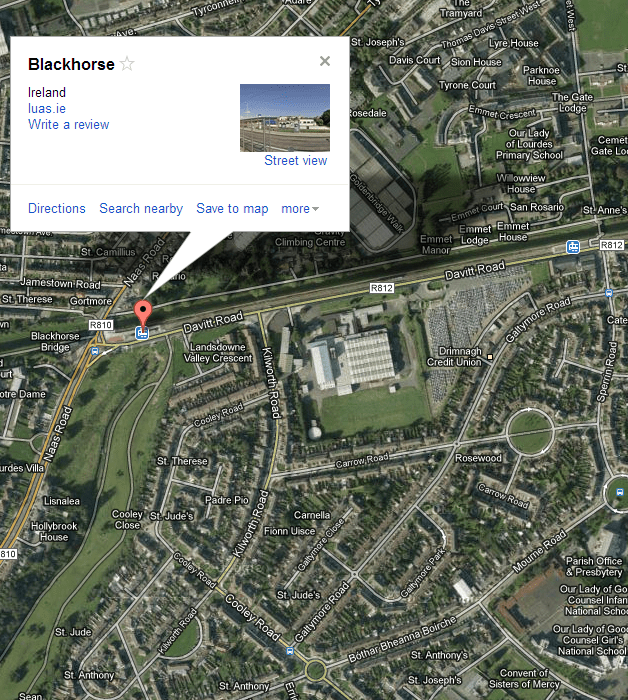Click the bus stop icon near Blackhorse Bridge
The image size is (628, 700).
click(x=95, y=351)
